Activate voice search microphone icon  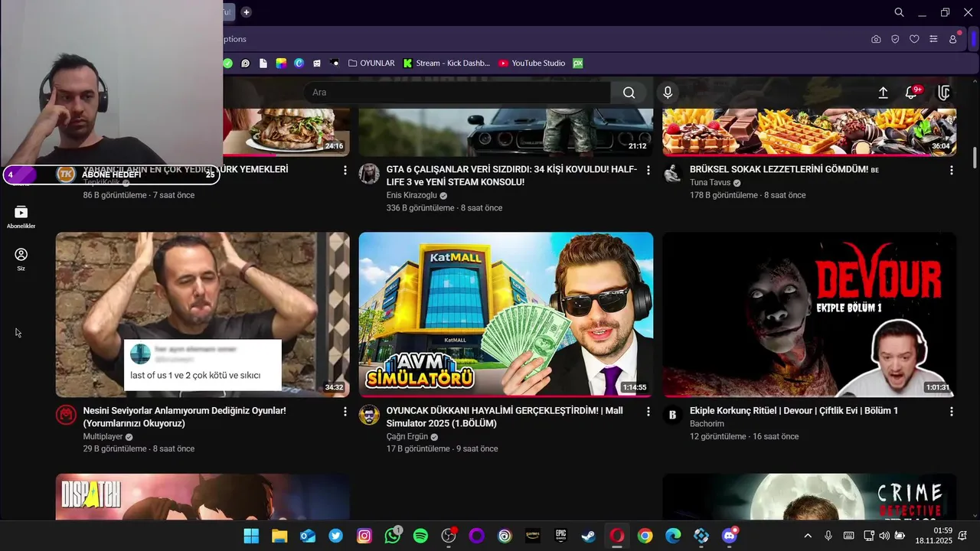click(x=668, y=93)
